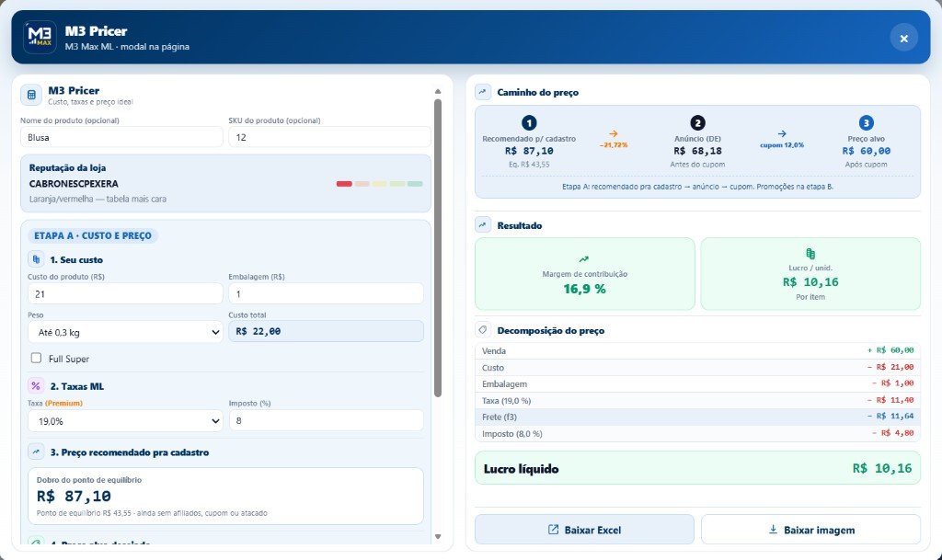The image size is (942, 560).
Task: Click the Recomendado price R$ 87,10 in path
Action: (529, 151)
